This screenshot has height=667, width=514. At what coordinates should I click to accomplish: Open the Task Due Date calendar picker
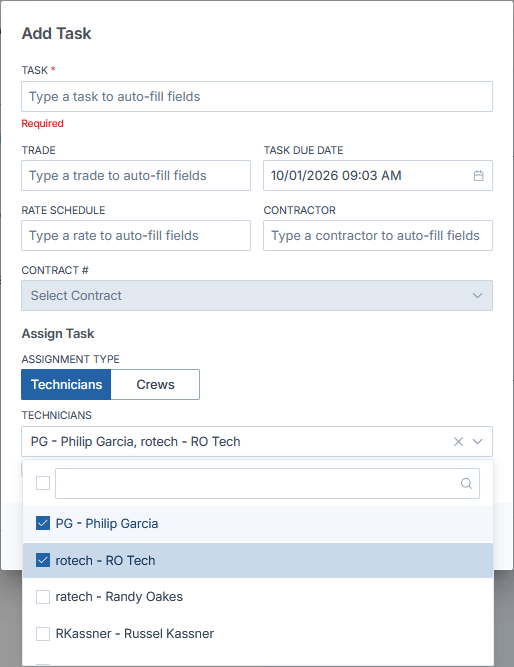[x=478, y=175]
